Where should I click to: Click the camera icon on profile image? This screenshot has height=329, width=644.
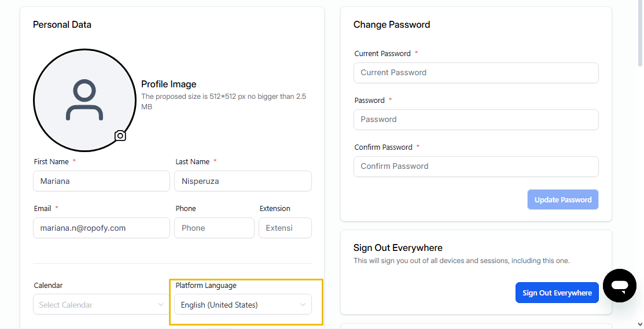pyautogui.click(x=120, y=135)
